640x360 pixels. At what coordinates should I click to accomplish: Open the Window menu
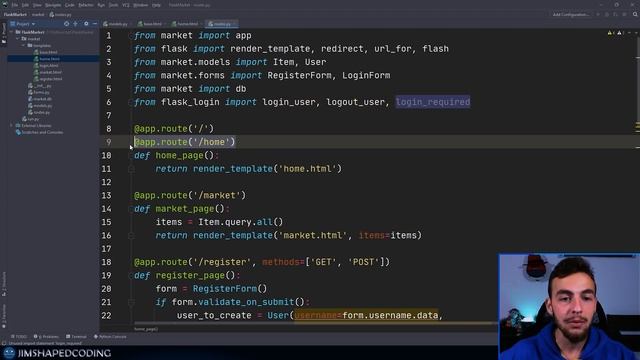click(x=141, y=5)
